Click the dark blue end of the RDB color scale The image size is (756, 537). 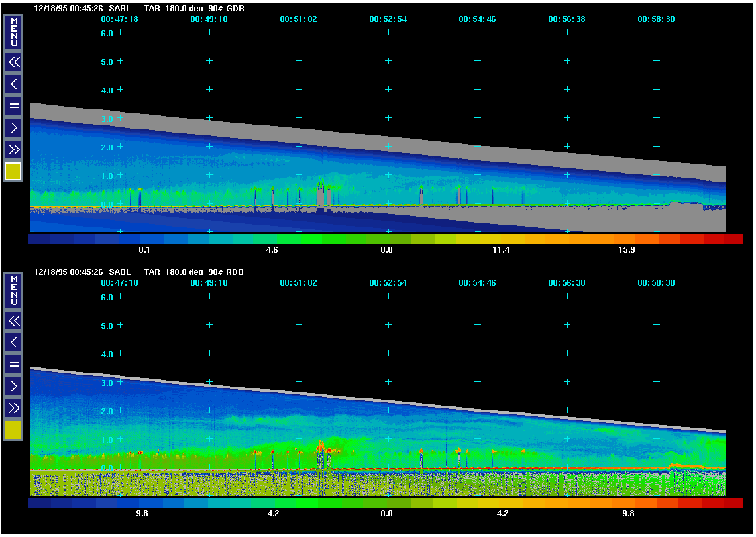[40, 503]
